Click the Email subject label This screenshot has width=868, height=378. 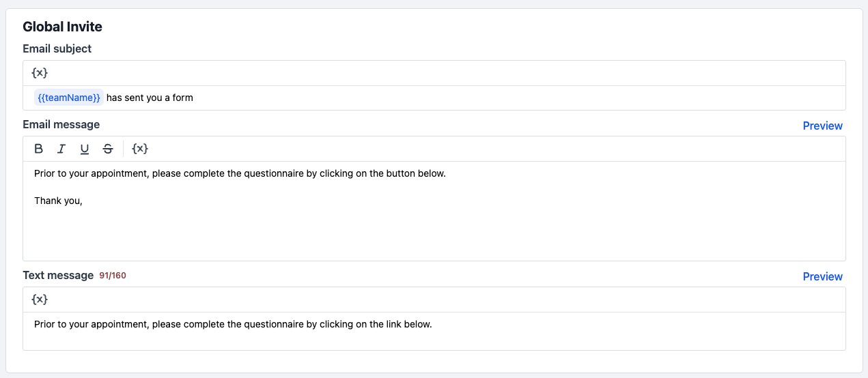57,48
